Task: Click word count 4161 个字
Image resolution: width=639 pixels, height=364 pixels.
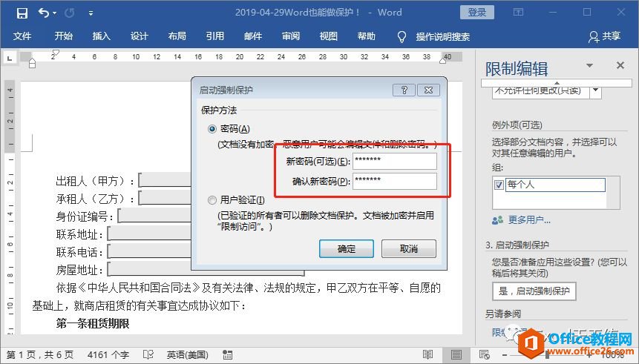Action: (x=108, y=355)
